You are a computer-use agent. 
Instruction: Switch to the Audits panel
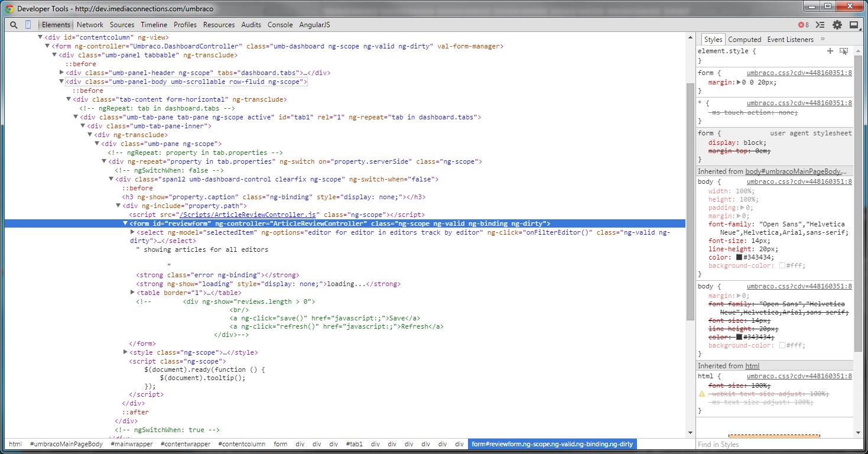pos(251,25)
